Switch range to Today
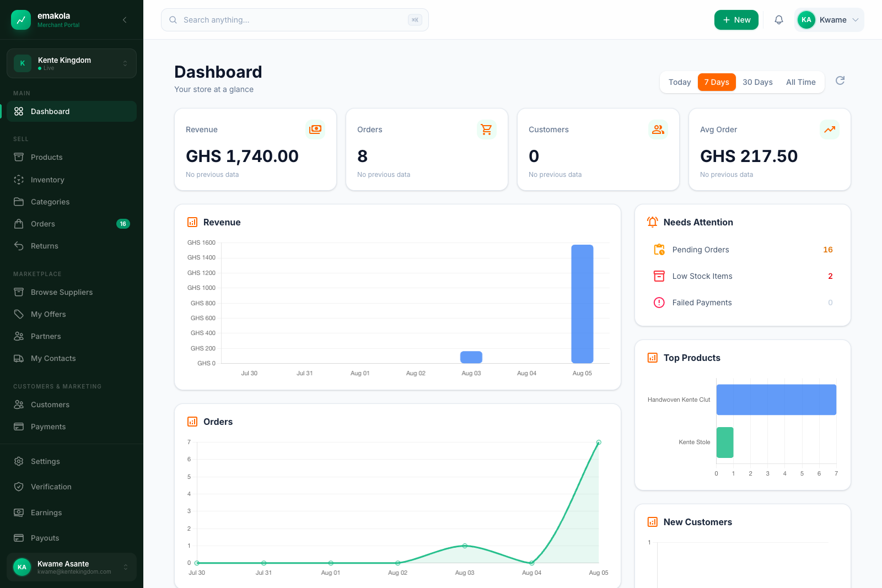Viewport: 882px width, 588px height. (x=680, y=82)
